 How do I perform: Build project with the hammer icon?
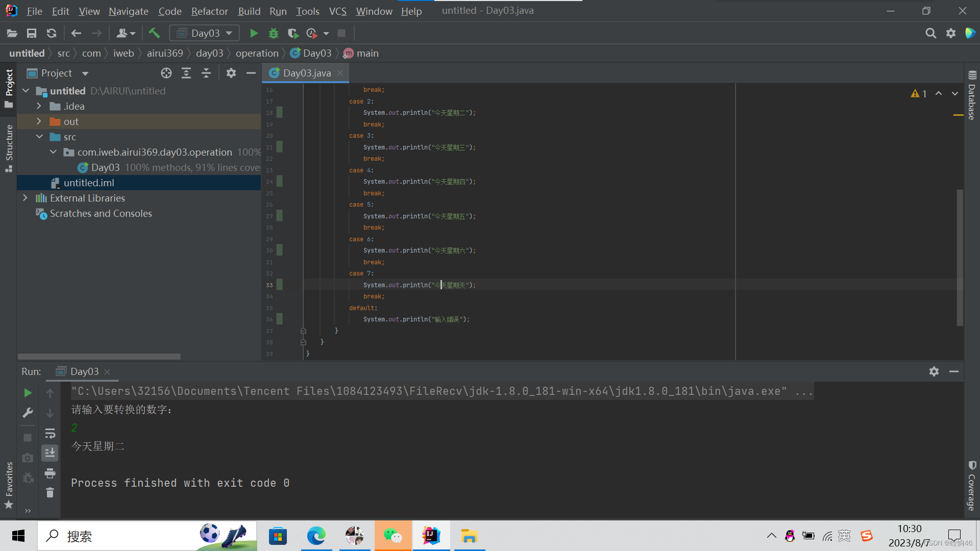click(x=154, y=34)
